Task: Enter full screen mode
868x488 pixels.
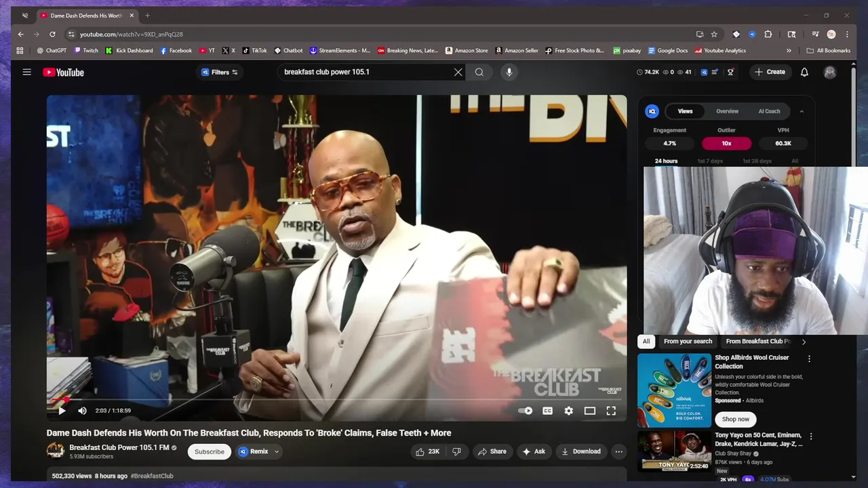Action: click(611, 411)
